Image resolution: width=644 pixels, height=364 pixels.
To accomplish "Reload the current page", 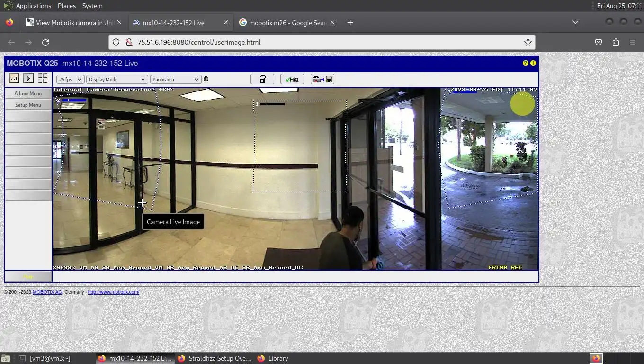I will click(x=45, y=42).
